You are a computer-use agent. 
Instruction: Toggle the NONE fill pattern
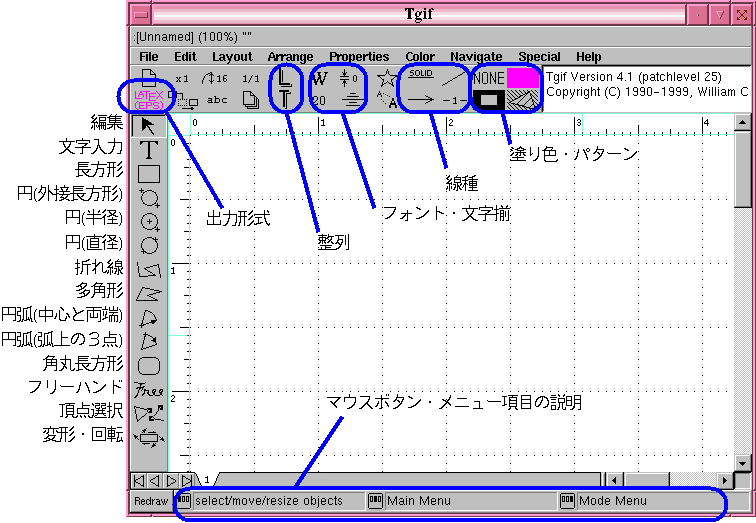[x=489, y=77]
